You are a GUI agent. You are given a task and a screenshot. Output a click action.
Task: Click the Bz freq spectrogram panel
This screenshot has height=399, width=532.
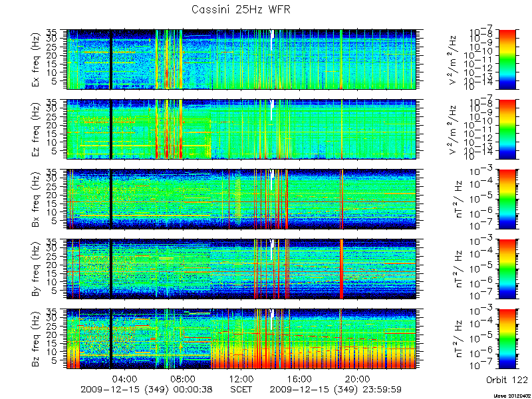coord(241,339)
